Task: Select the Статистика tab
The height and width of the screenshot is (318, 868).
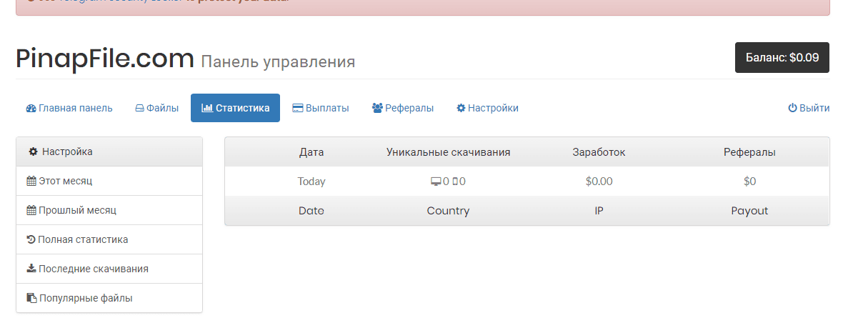Action: [x=235, y=108]
